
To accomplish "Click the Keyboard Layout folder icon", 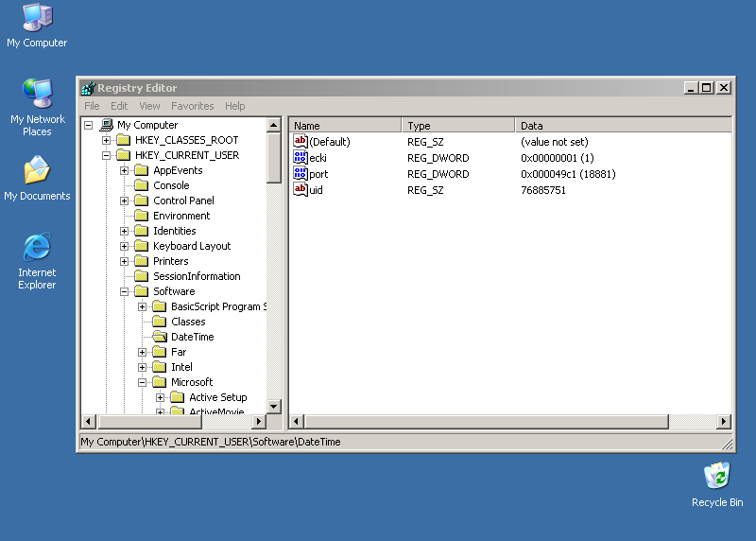I will click(x=142, y=246).
